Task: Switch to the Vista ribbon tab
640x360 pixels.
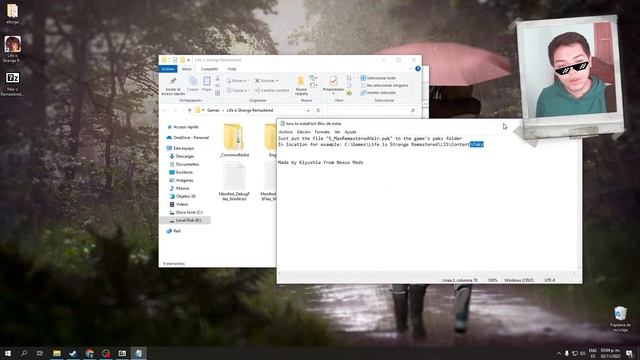Action: click(x=232, y=69)
